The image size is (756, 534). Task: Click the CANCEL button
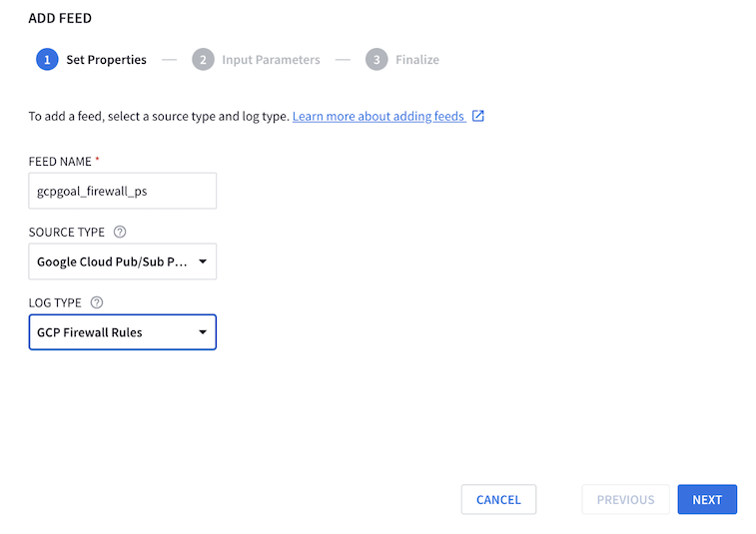(x=498, y=499)
